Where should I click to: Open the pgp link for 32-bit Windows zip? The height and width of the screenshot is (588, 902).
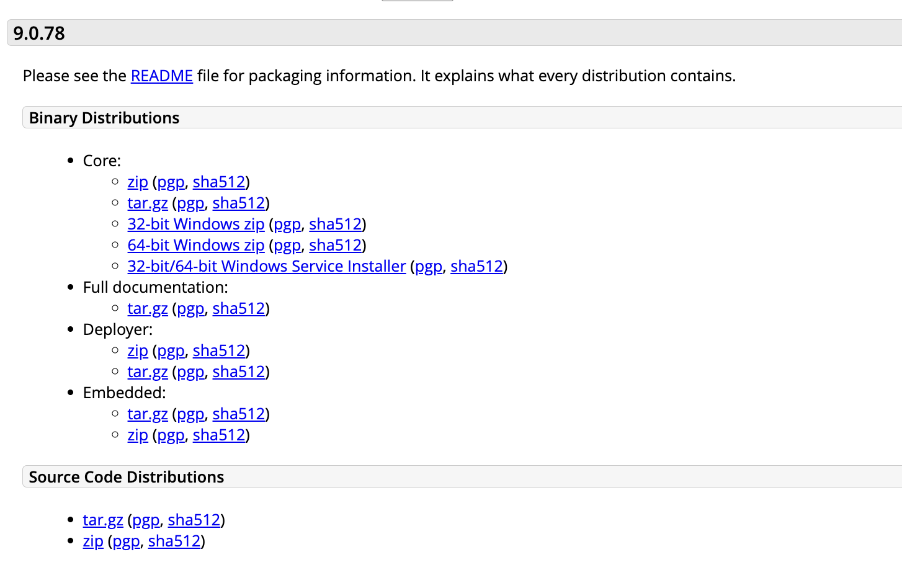(288, 224)
